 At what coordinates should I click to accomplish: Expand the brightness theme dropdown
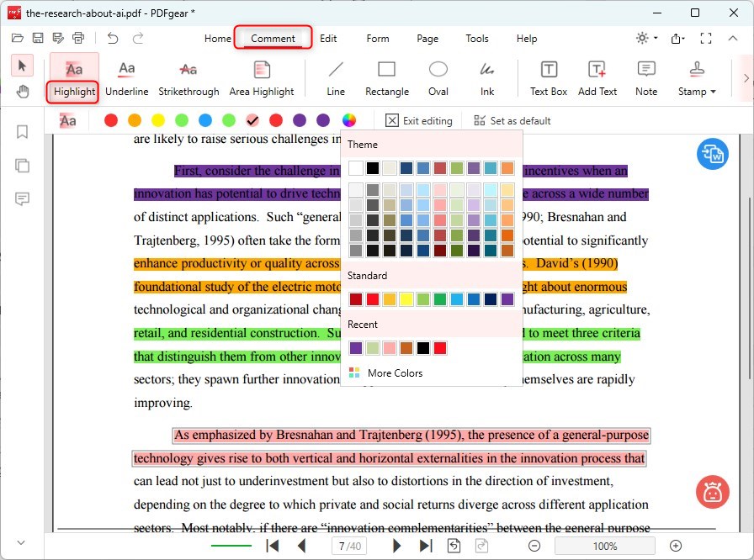click(x=646, y=39)
